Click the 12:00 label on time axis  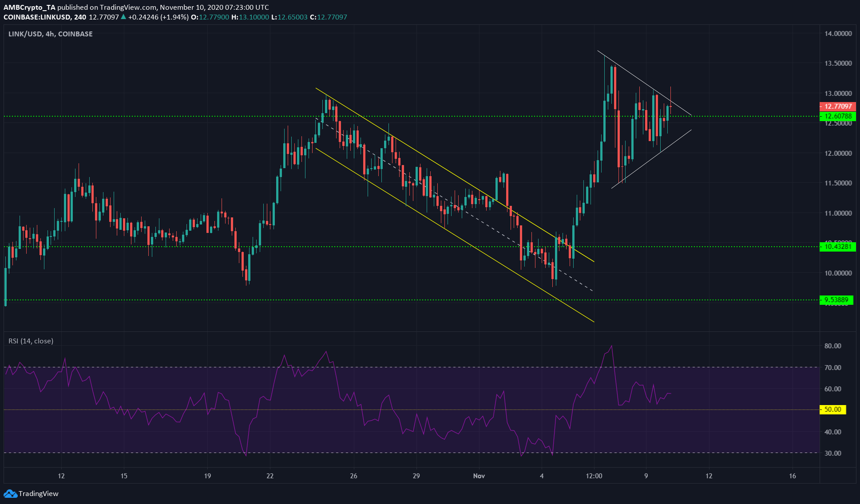coord(594,476)
